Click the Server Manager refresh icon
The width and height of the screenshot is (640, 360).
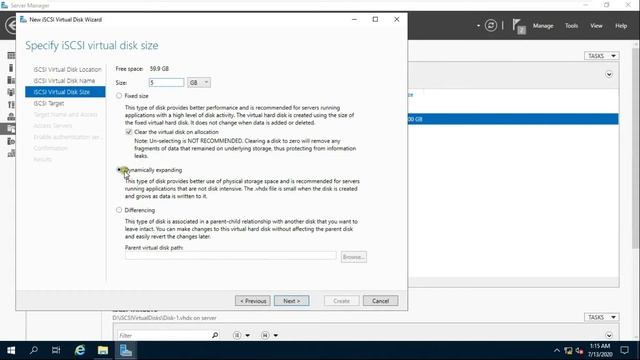pyautogui.click(x=491, y=26)
